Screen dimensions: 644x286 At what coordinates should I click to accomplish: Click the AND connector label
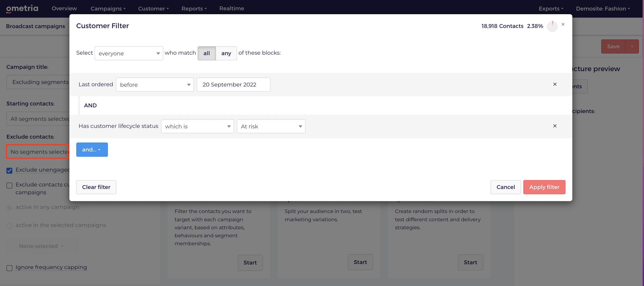click(x=90, y=105)
